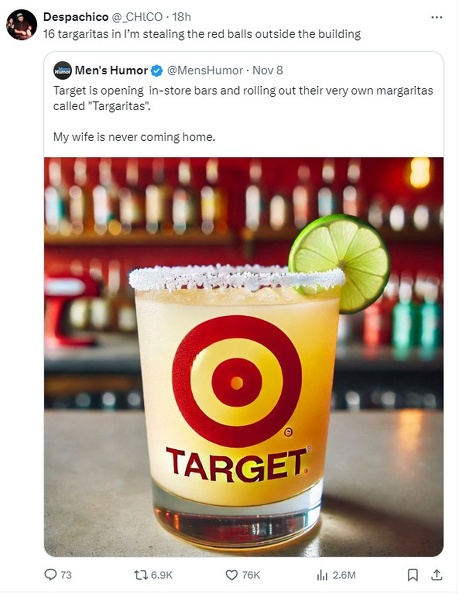Open the Target margarita image
The width and height of the screenshot is (459, 594).
(244, 356)
